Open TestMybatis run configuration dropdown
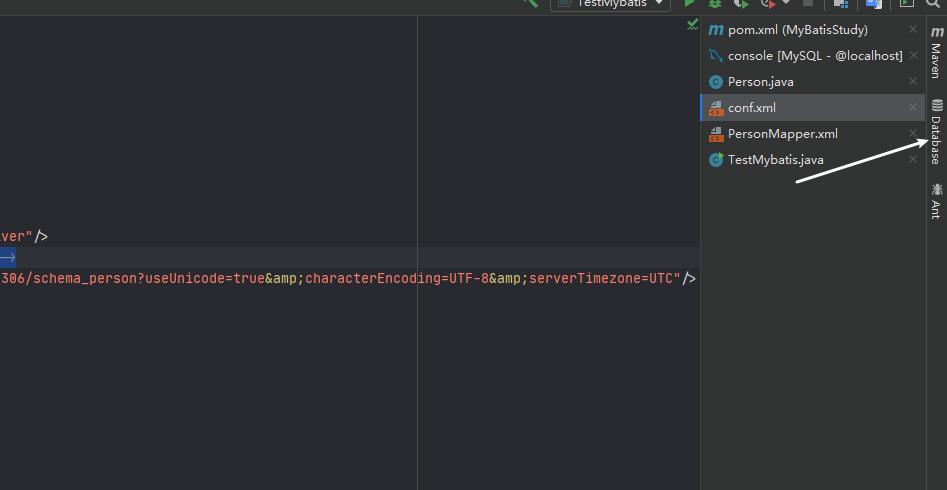947x490 pixels. pyautogui.click(x=610, y=4)
